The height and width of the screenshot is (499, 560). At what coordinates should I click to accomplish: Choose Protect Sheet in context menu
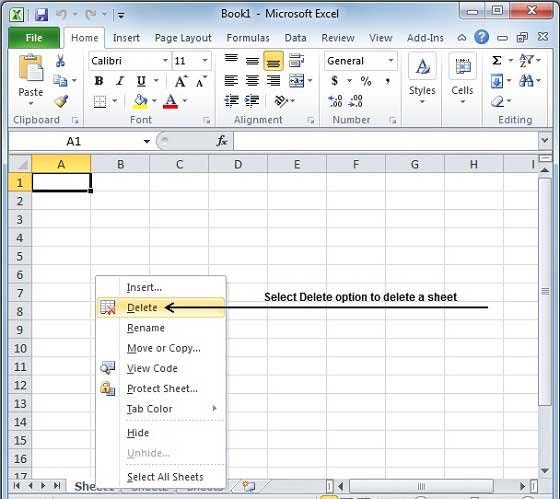pyautogui.click(x=161, y=389)
